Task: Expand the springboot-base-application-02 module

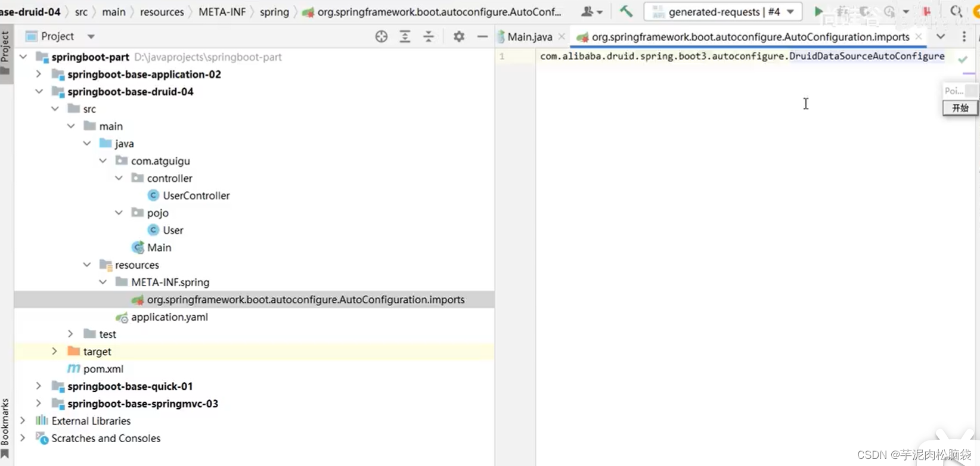Action: pos(39,74)
